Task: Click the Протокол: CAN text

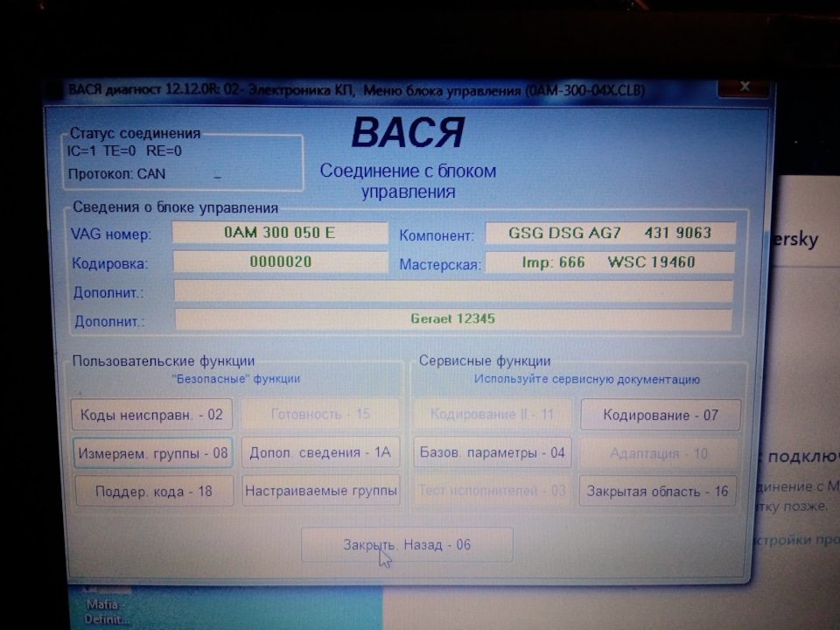Action: point(116,173)
